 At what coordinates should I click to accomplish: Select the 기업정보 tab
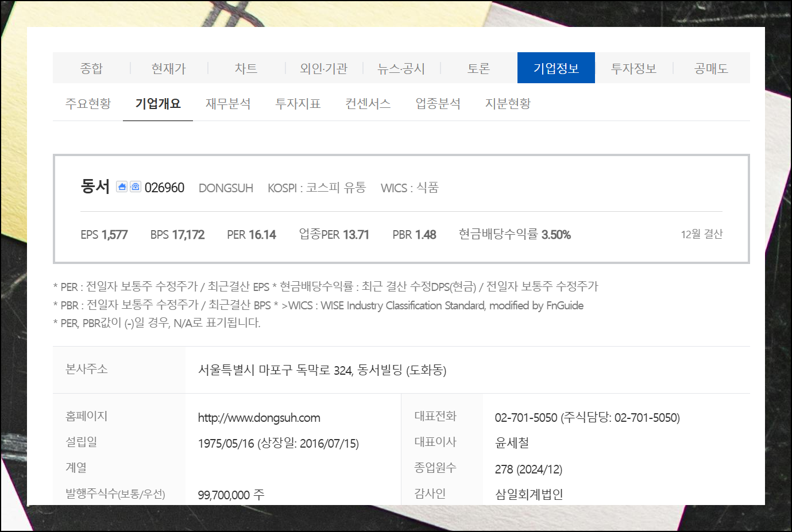click(556, 68)
